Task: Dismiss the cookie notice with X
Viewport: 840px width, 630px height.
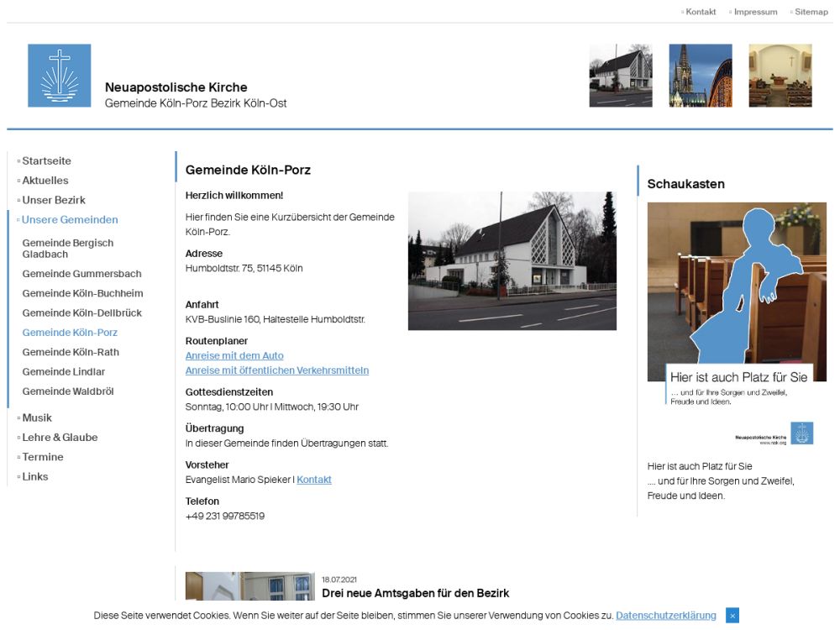Action: click(x=732, y=616)
